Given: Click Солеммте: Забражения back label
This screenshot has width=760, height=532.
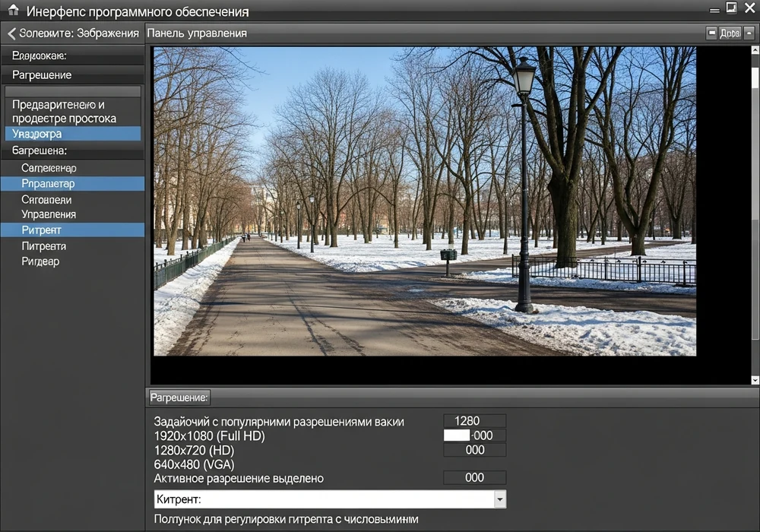Looking at the screenshot, I should tap(79, 33).
